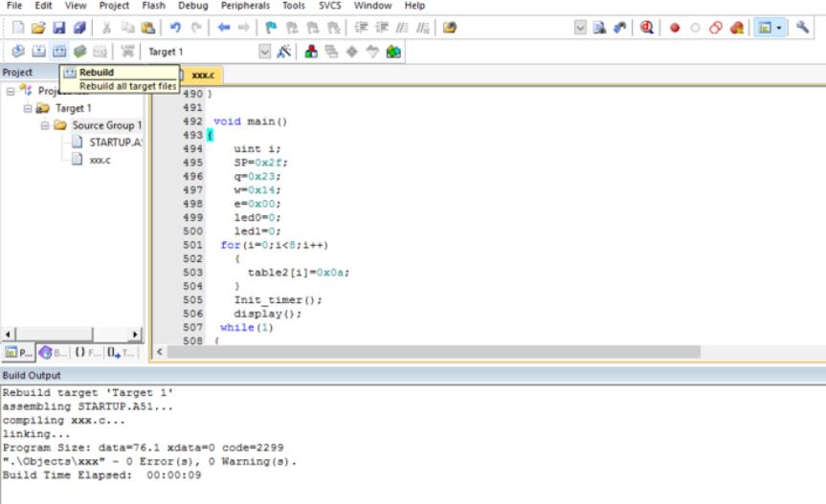Open the window layout dropdown arrow

(x=779, y=28)
